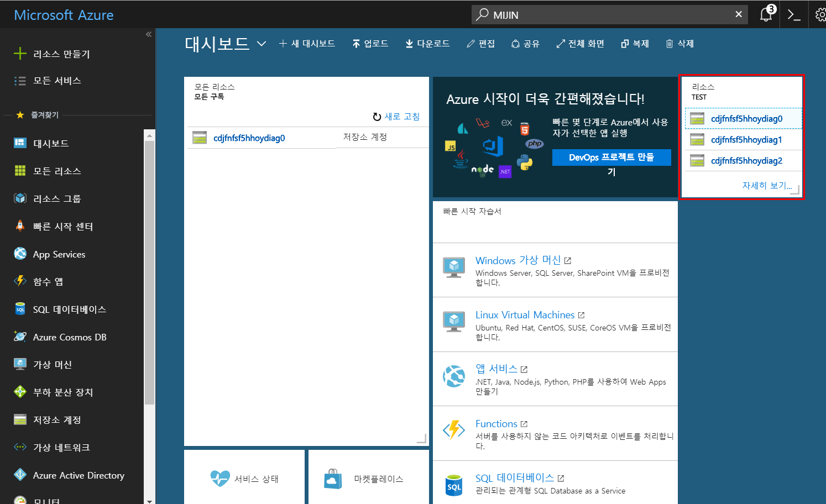
Task: Click the search box containing MIJIN
Action: coord(609,14)
